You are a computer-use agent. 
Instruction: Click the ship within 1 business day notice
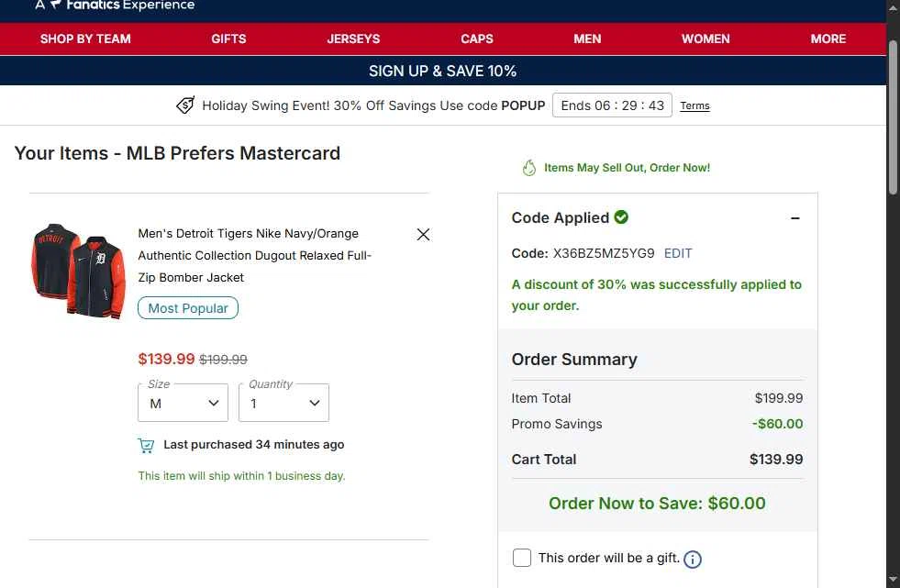point(241,476)
